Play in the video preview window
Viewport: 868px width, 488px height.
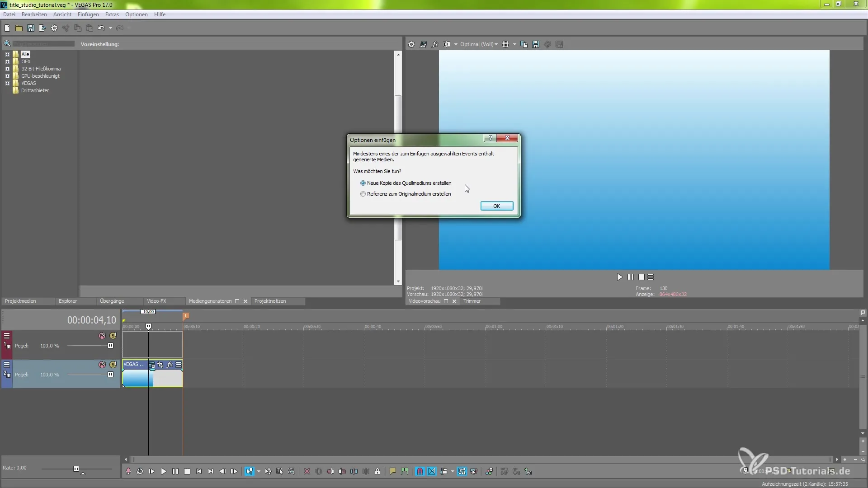(x=620, y=277)
